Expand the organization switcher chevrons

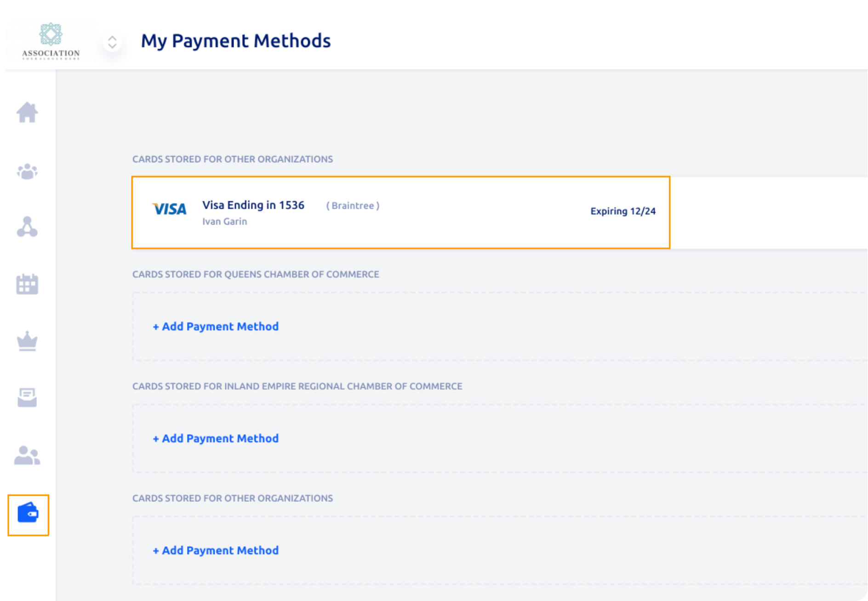(112, 42)
